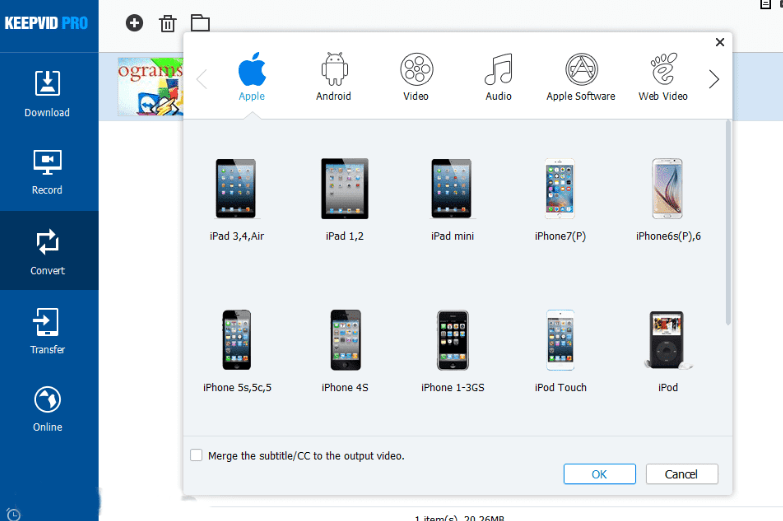Close the format dialog with X
Viewport: 783px width, 521px height.
(720, 42)
